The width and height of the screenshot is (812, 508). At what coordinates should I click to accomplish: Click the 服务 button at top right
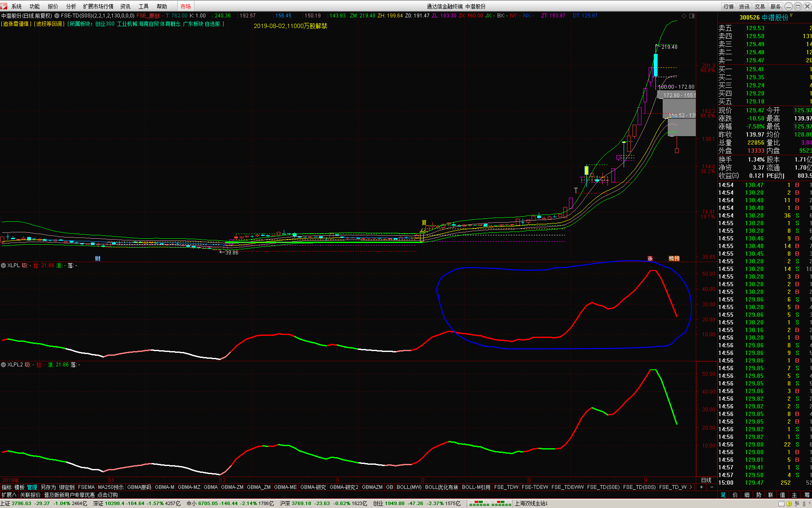tap(776, 6)
